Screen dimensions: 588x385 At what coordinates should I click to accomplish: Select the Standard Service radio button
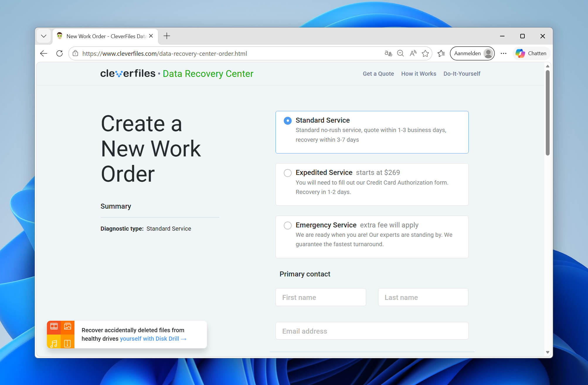pos(288,121)
